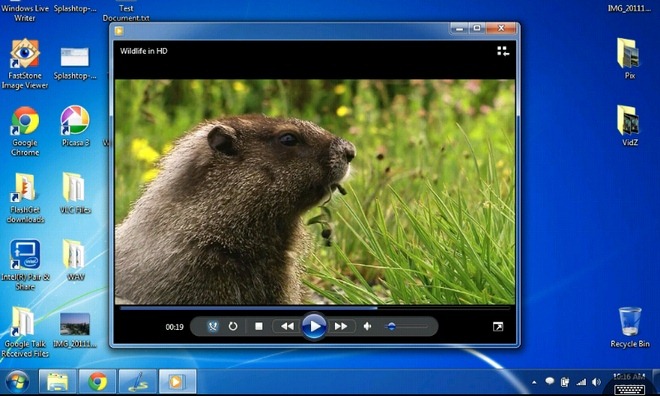The image size is (660, 396).
Task: Select the VidZ folder on the desktop
Action: click(x=630, y=125)
